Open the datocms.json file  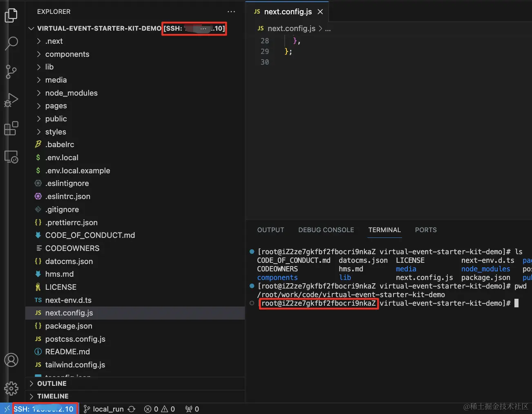(135, 262)
